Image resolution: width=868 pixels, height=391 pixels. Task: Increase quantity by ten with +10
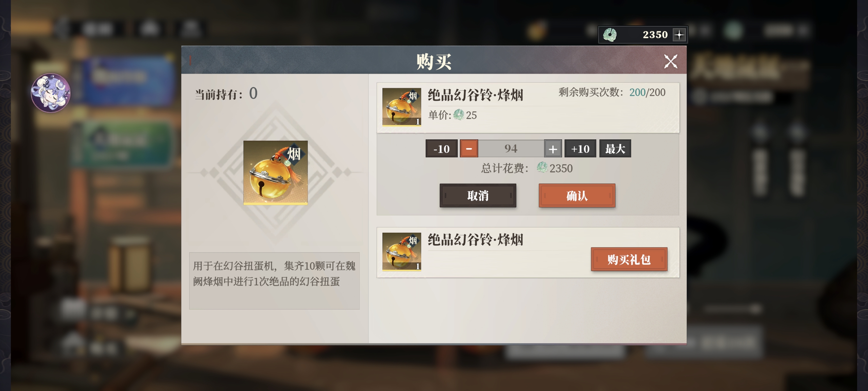pos(580,148)
